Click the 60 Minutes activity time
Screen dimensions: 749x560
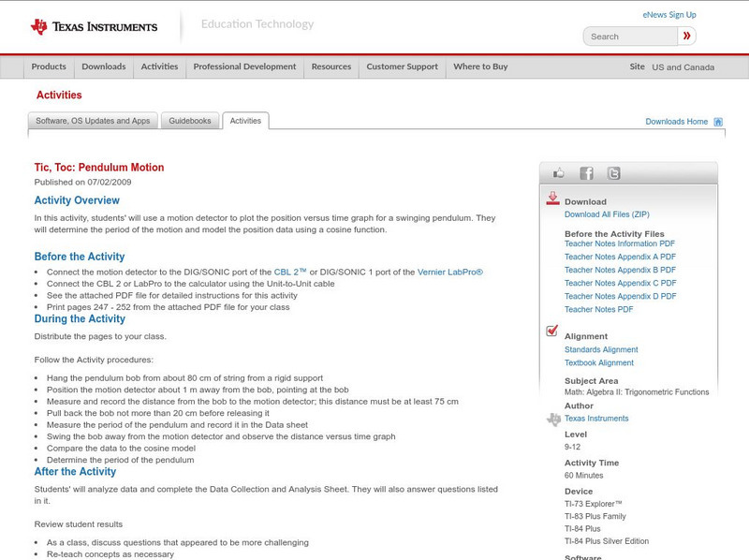[x=583, y=476]
